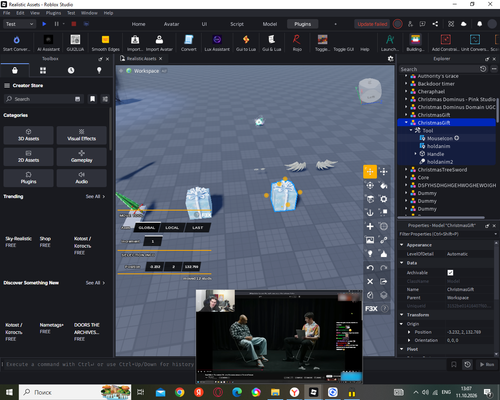Stop the playtest with red Stop
The image size is (500, 400).
pos(74,24)
